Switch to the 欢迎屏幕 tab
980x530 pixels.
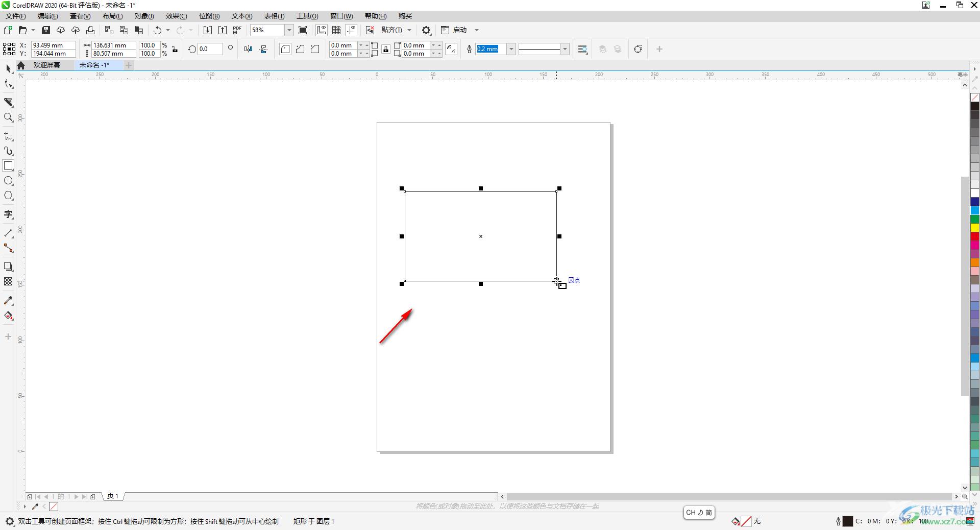point(47,65)
